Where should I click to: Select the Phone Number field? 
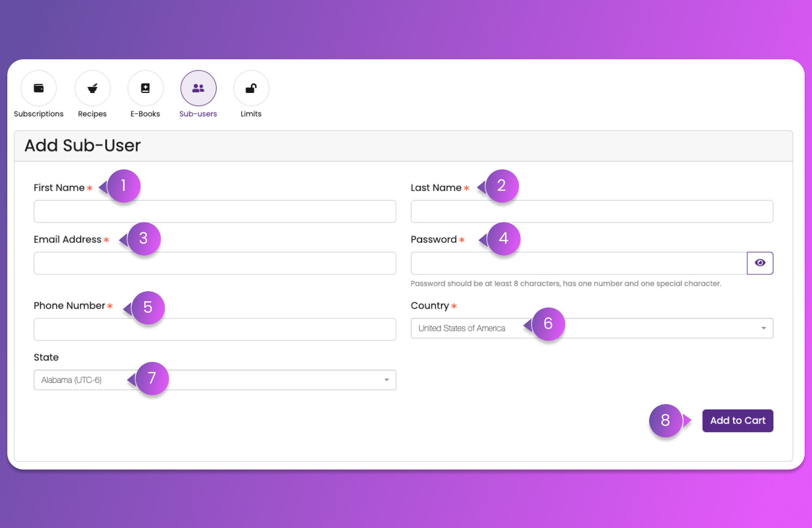215,329
